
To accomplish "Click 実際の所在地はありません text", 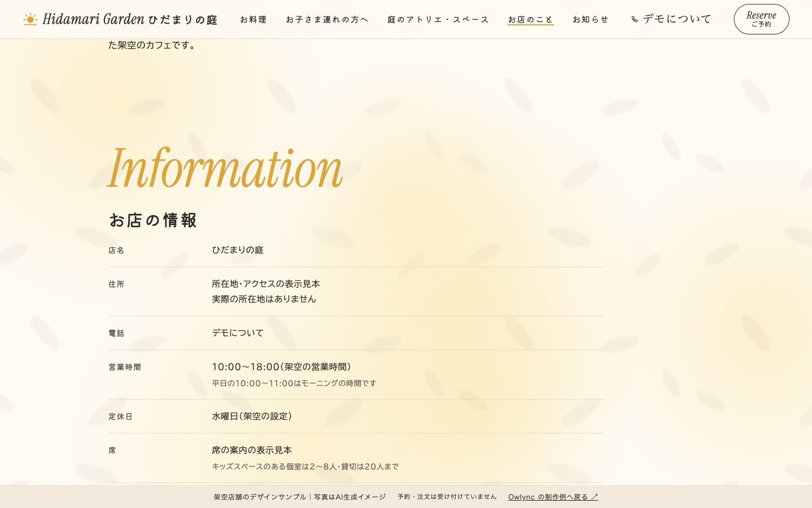I will (264, 299).
